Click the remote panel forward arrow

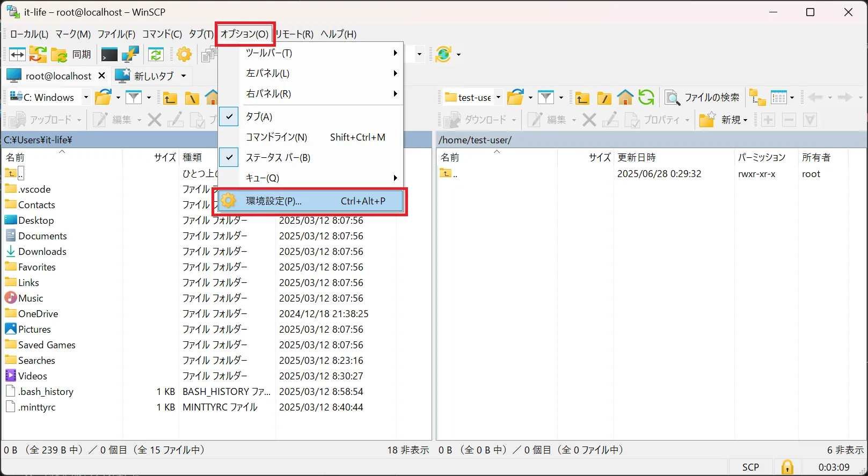tap(845, 97)
